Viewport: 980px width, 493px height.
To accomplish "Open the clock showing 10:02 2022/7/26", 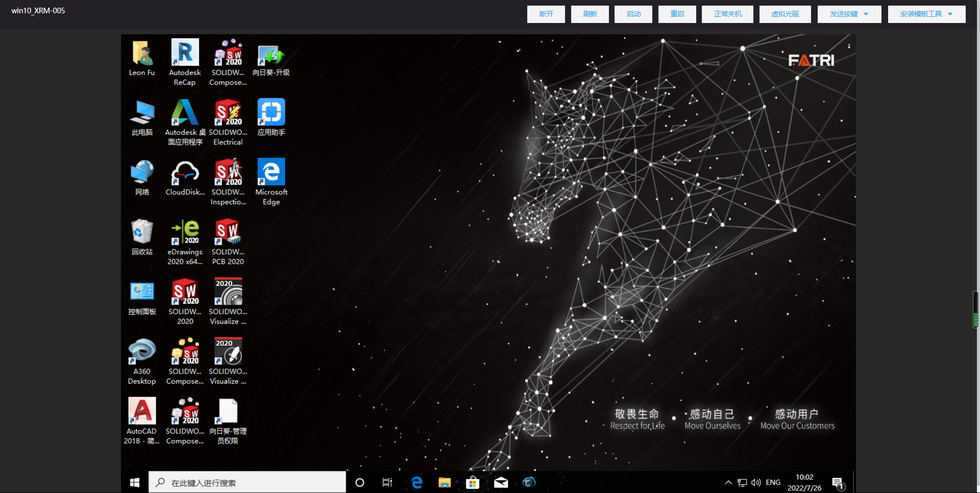I will pyautogui.click(x=804, y=482).
